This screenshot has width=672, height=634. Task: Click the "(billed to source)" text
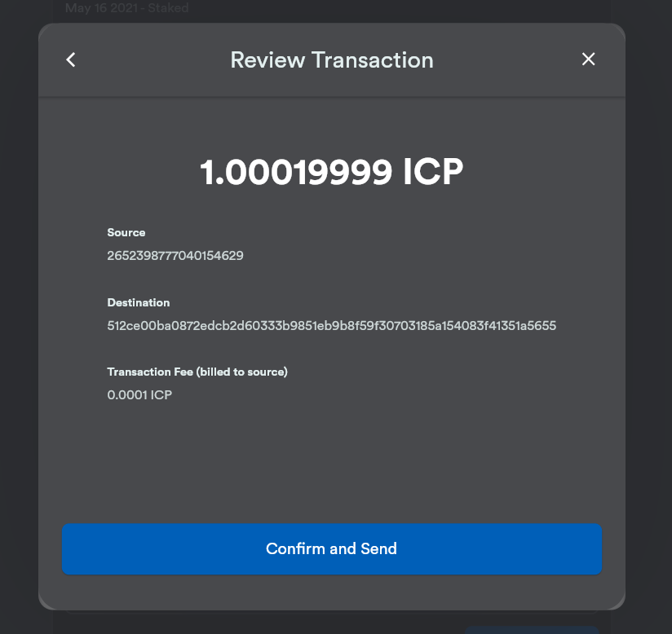point(242,372)
